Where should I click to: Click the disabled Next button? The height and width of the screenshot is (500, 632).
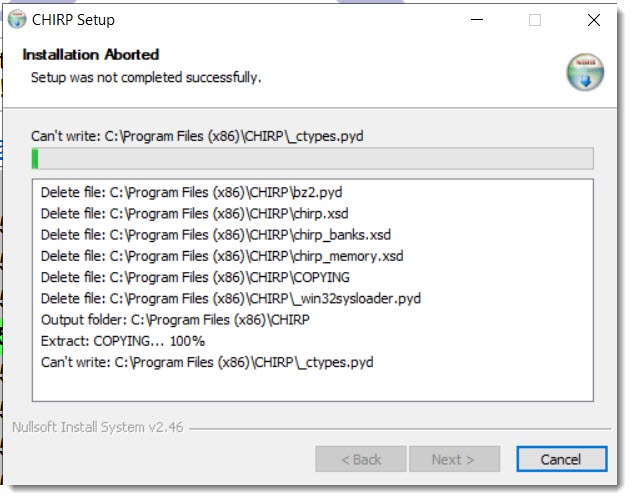454,459
